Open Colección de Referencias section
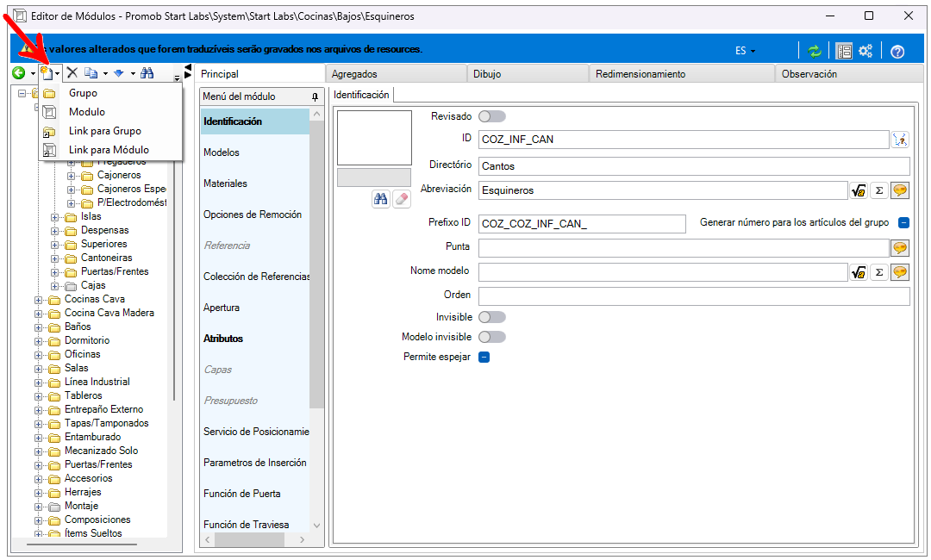The width and height of the screenshot is (931, 560). pos(256,277)
